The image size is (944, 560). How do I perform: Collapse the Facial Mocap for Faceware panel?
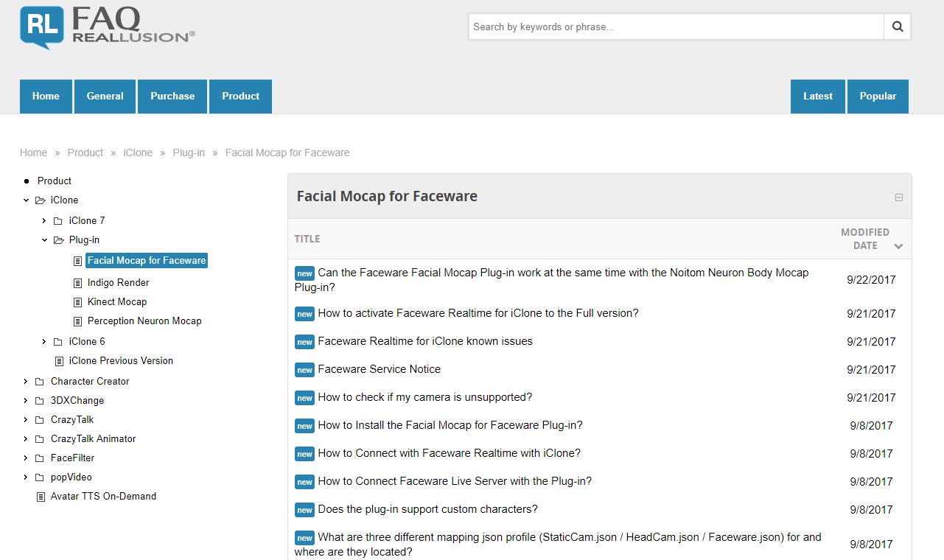point(898,197)
